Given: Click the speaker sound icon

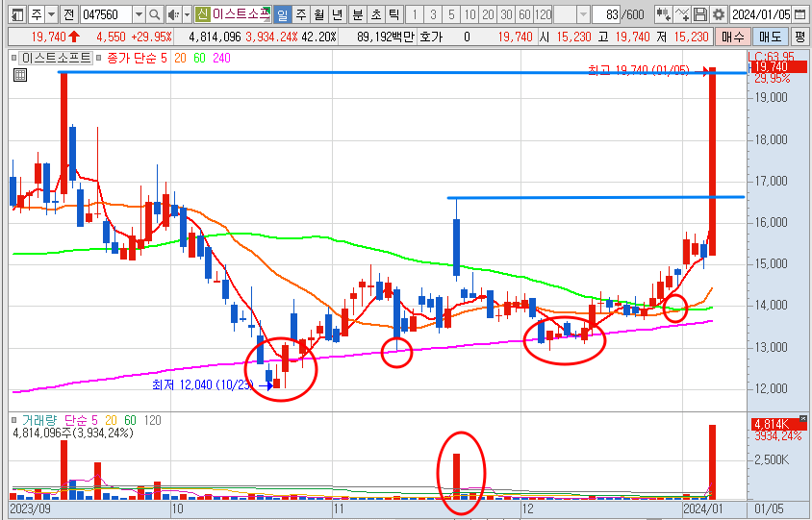Looking at the screenshot, I should tap(174, 14).
